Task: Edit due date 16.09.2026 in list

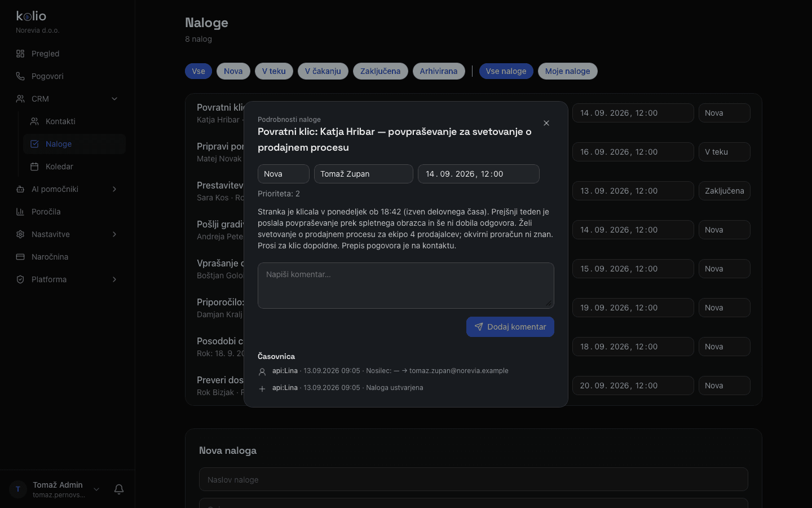Action: [x=633, y=152]
